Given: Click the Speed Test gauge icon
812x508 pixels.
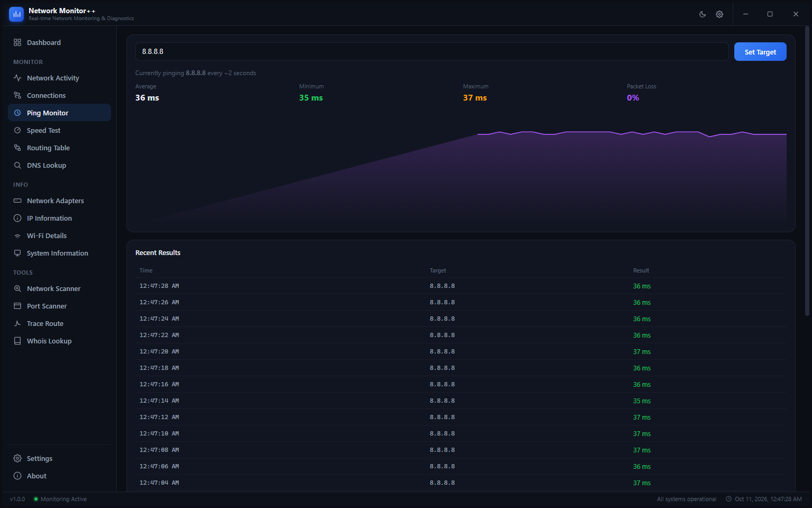Looking at the screenshot, I should pyautogui.click(x=17, y=130).
